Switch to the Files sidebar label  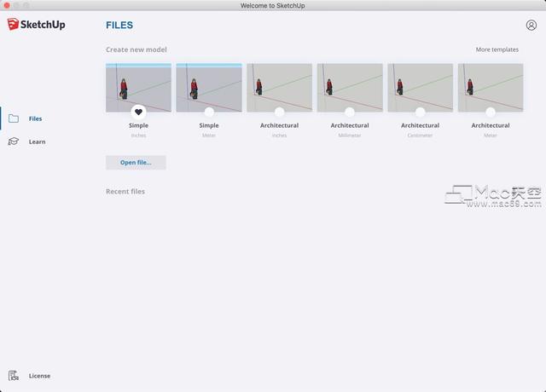coord(35,118)
